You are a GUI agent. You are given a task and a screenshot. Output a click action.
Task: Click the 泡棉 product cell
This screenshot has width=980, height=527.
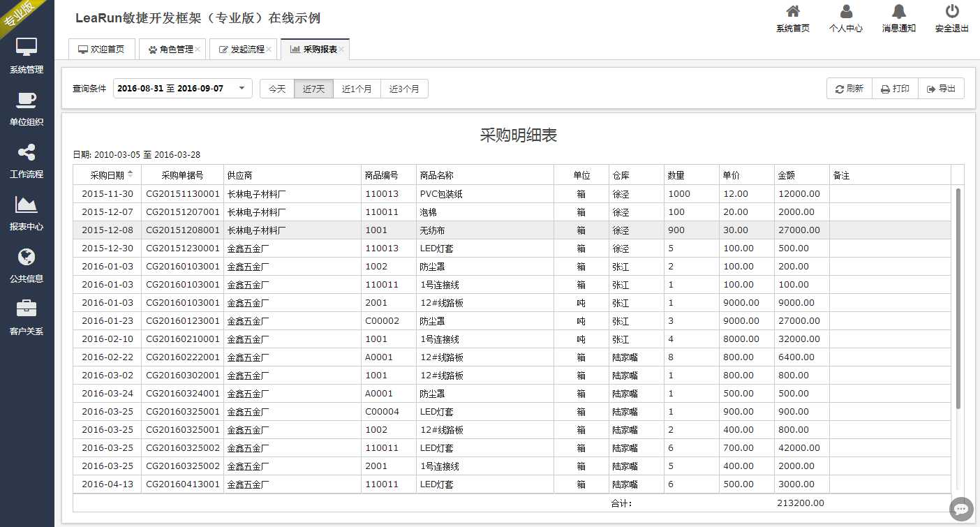[x=485, y=212]
